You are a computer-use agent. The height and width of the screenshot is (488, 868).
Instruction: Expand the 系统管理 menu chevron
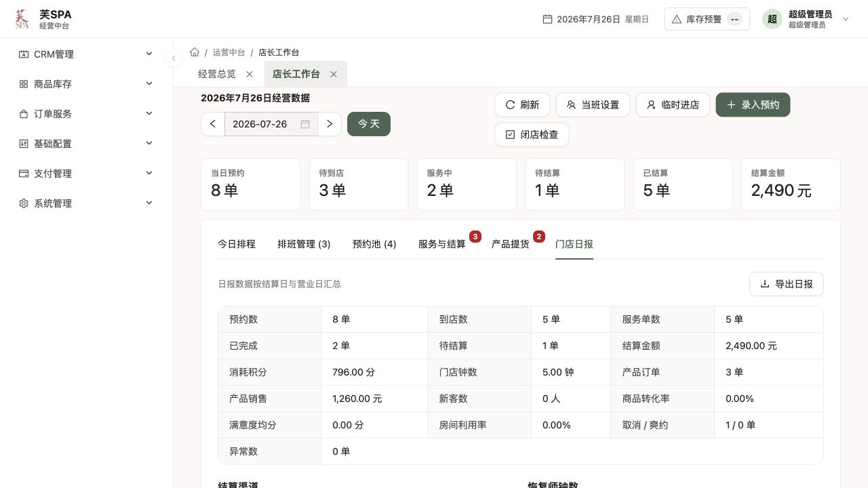coord(149,203)
